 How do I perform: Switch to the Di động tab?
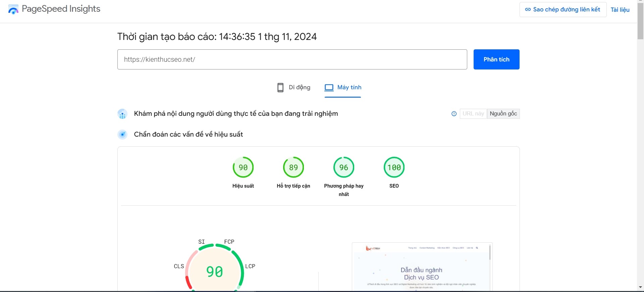293,88
